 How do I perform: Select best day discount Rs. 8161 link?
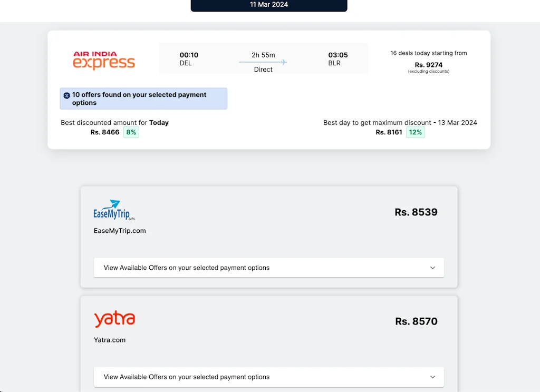(389, 132)
